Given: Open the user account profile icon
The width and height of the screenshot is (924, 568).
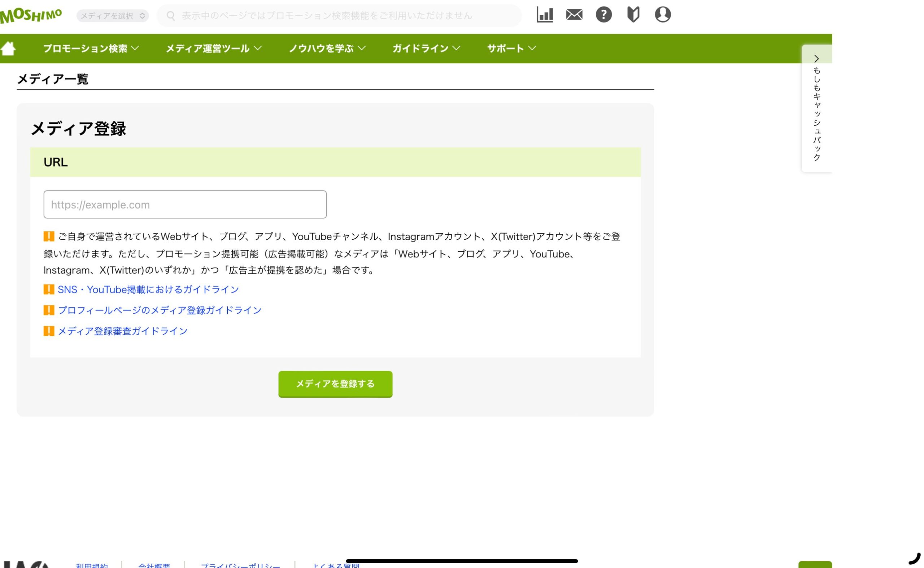Looking at the screenshot, I should point(663,15).
